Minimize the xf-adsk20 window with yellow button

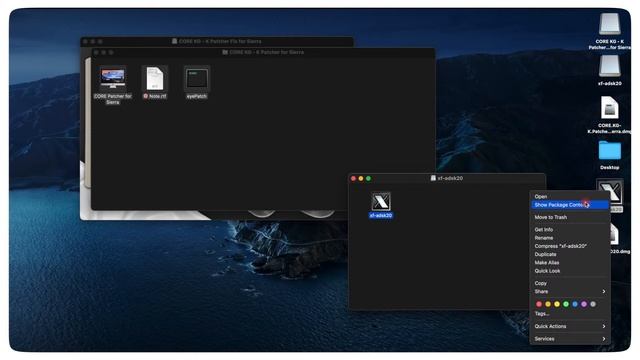pyautogui.click(x=361, y=178)
